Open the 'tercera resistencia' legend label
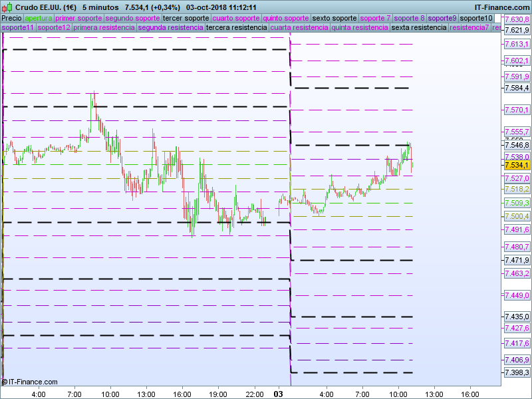 235,28
